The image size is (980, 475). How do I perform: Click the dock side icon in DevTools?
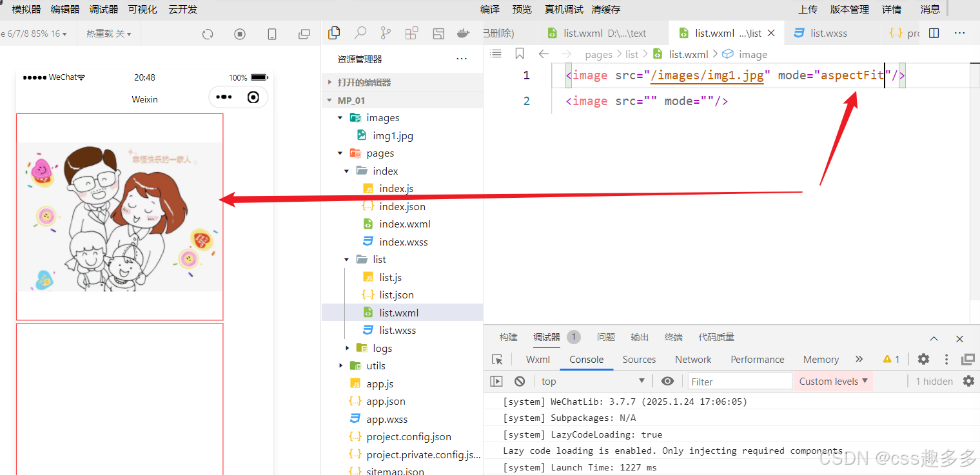tap(968, 359)
